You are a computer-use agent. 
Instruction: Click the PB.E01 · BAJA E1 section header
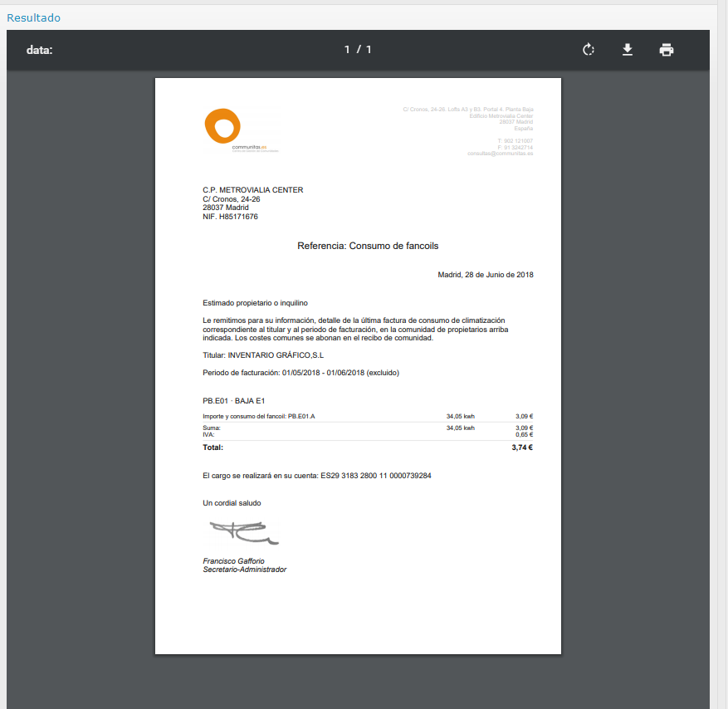coord(233,402)
